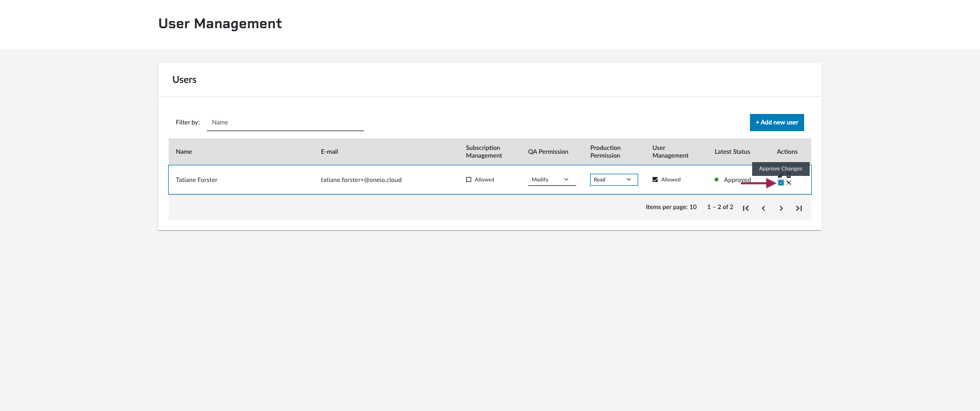Image resolution: width=980 pixels, height=411 pixels.
Task: Select Tatiane Forster name cell
Action: (x=197, y=180)
